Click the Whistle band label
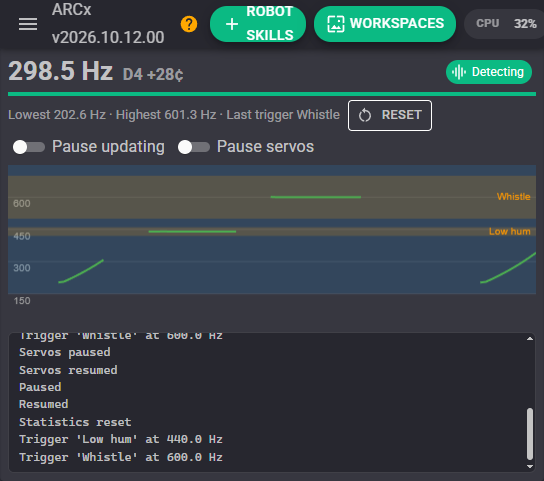The width and height of the screenshot is (544, 481). pos(513,196)
